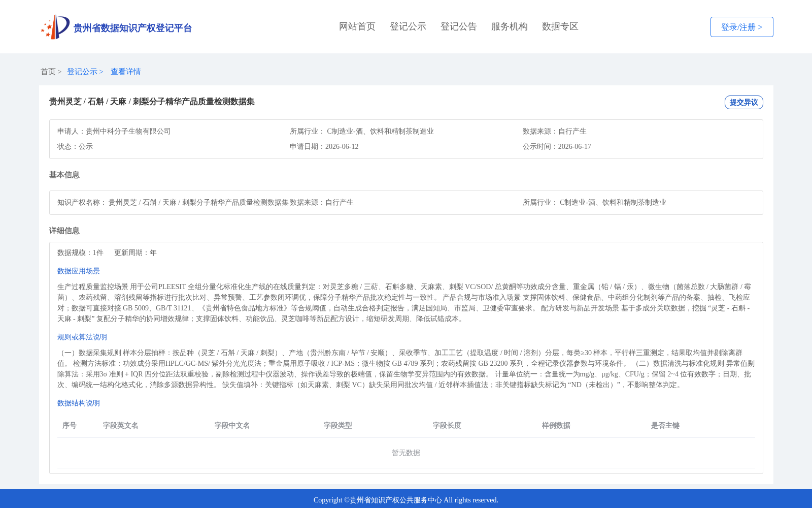The image size is (812, 508).
Task: Open the 贵州省数据知识产权登记平台 site title
Action: pyautogui.click(x=132, y=28)
